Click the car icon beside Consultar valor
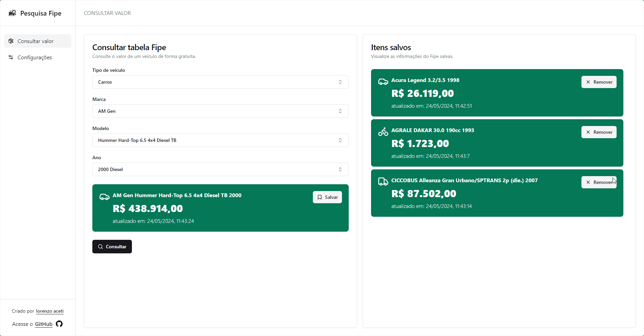 pos(11,41)
